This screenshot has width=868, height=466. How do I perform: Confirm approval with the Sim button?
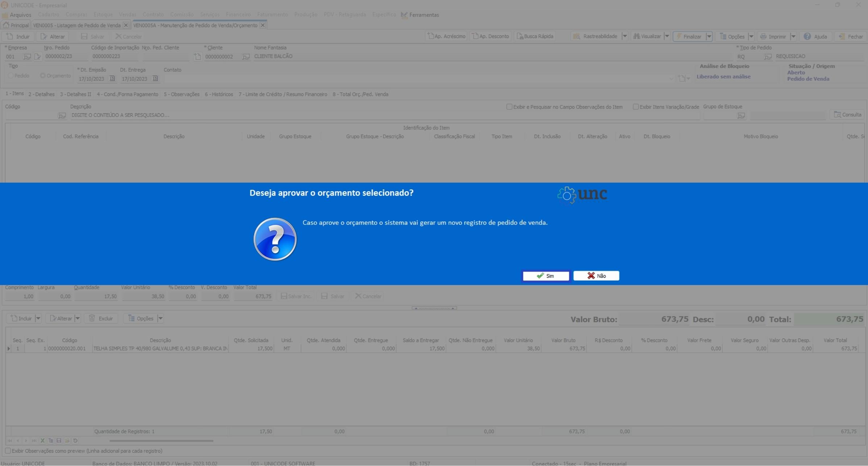coord(546,276)
